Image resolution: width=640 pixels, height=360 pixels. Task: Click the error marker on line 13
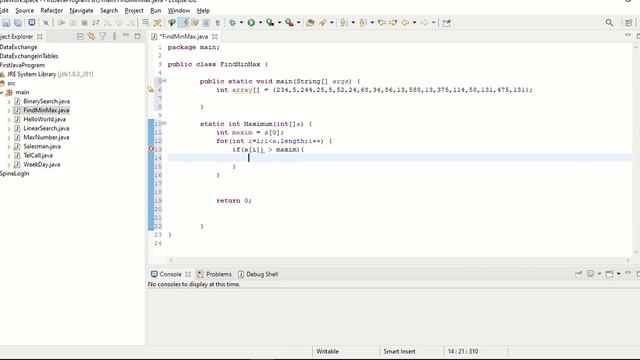click(151, 149)
